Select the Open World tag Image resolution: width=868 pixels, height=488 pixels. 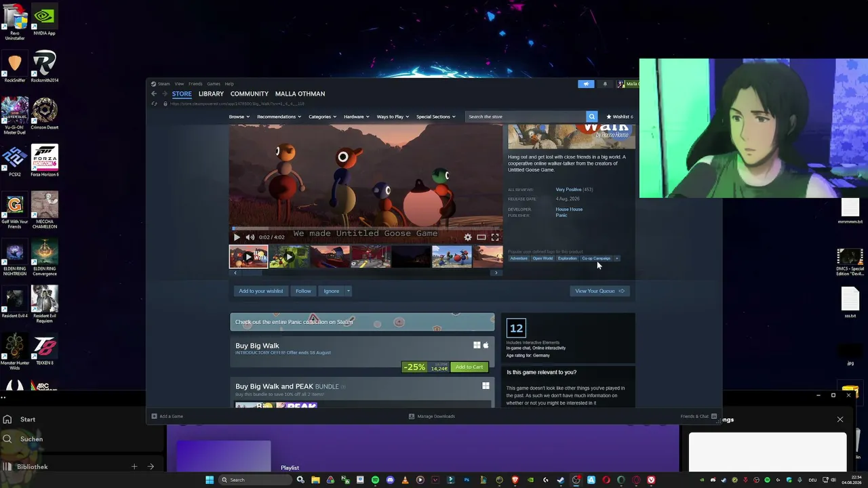coord(542,258)
